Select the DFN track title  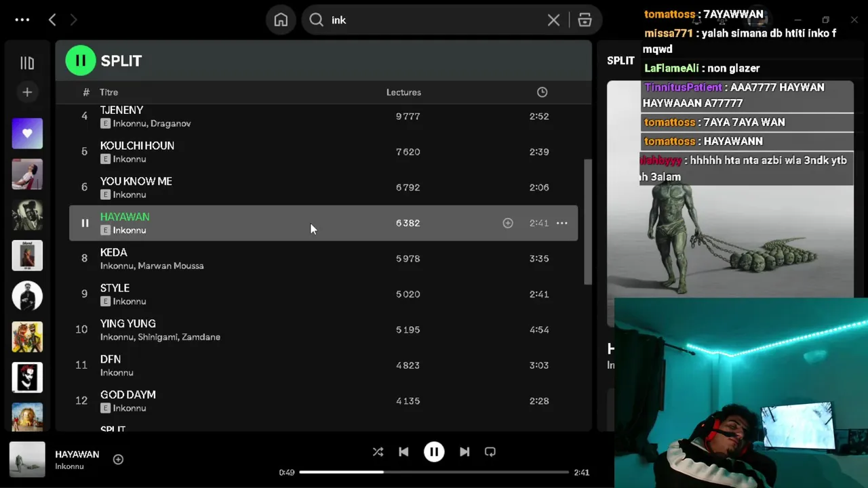pos(111,359)
